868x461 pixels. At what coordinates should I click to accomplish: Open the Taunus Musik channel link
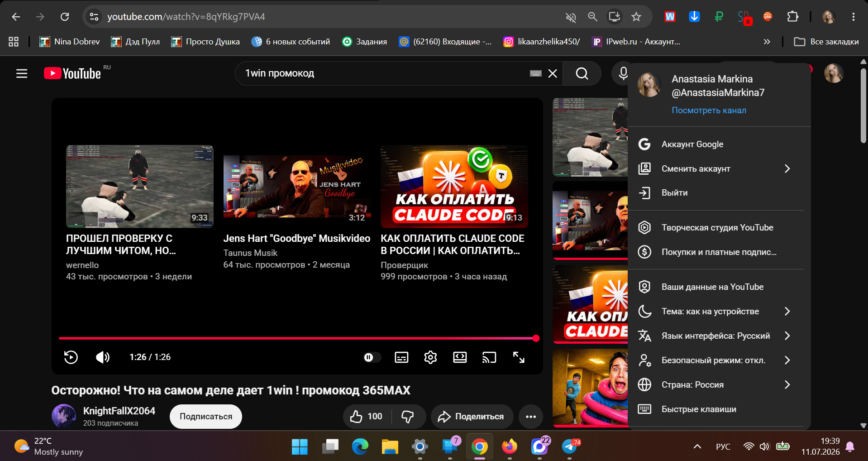pyautogui.click(x=250, y=253)
